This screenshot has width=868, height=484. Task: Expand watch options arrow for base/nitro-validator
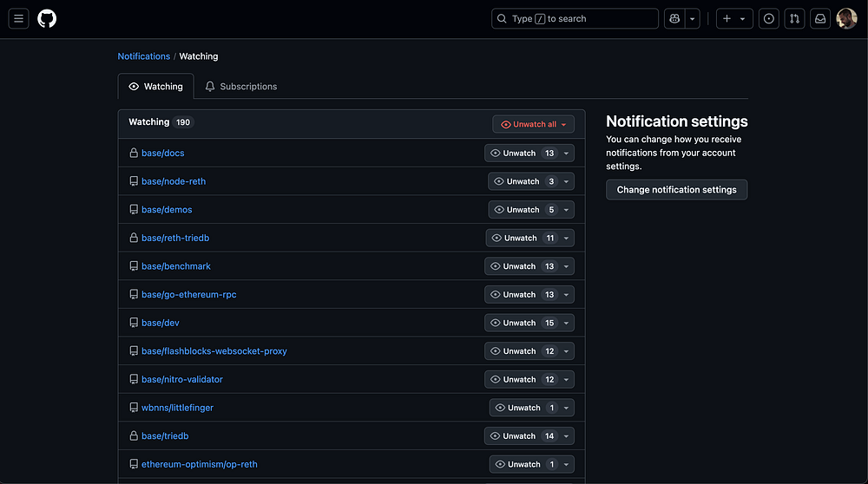tap(566, 379)
